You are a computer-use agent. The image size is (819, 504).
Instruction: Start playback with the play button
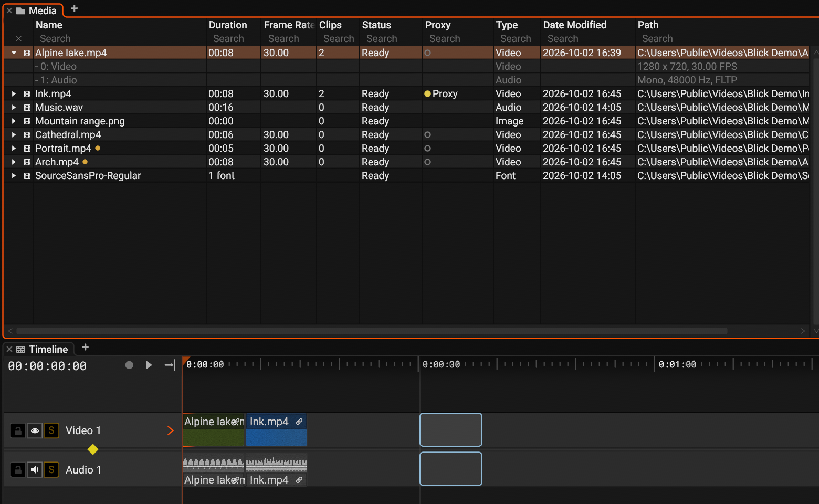149,365
